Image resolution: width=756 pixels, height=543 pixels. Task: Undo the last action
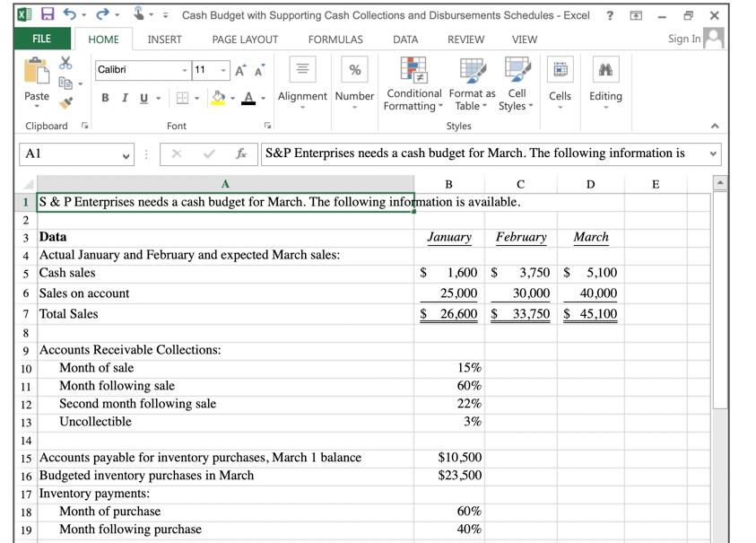70,14
